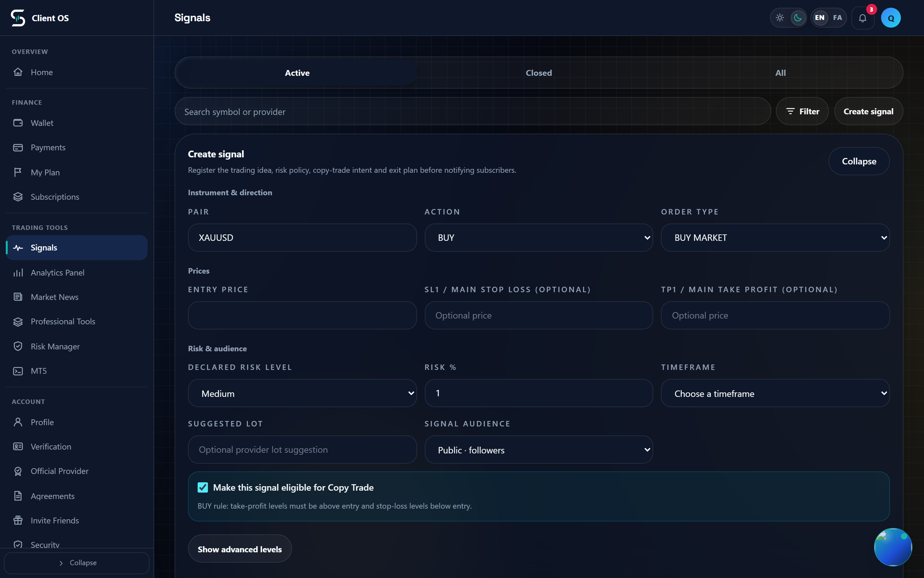Go to Market News page
This screenshot has height=578, width=924.
[x=76, y=297]
